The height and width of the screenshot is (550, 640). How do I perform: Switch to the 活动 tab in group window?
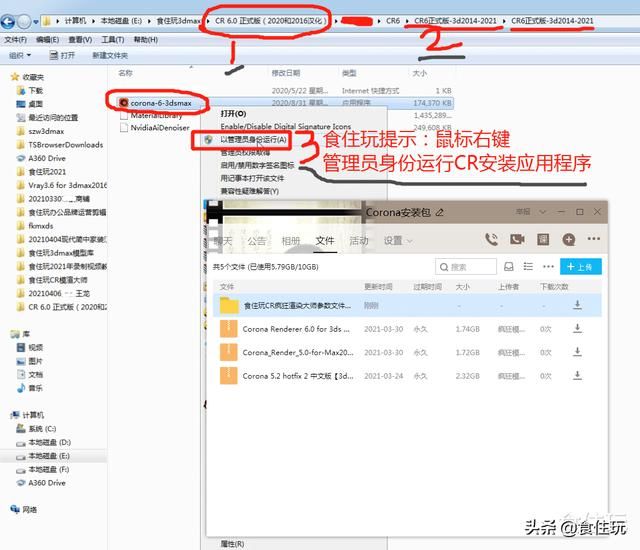click(359, 241)
